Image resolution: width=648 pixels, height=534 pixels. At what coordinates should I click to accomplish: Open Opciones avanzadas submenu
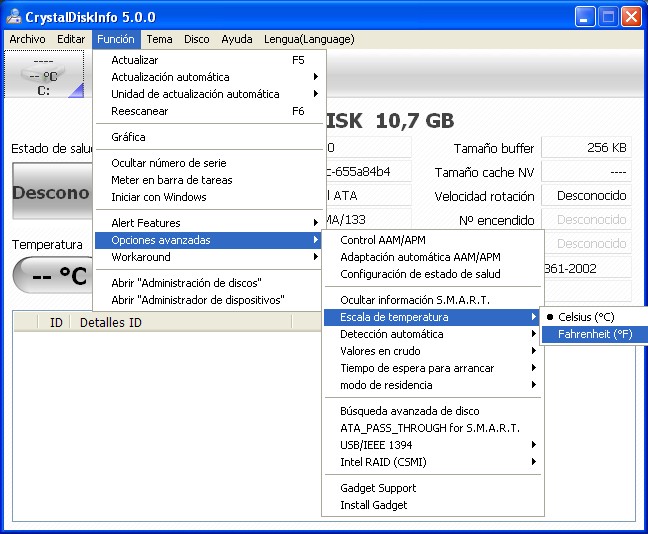(x=208, y=240)
